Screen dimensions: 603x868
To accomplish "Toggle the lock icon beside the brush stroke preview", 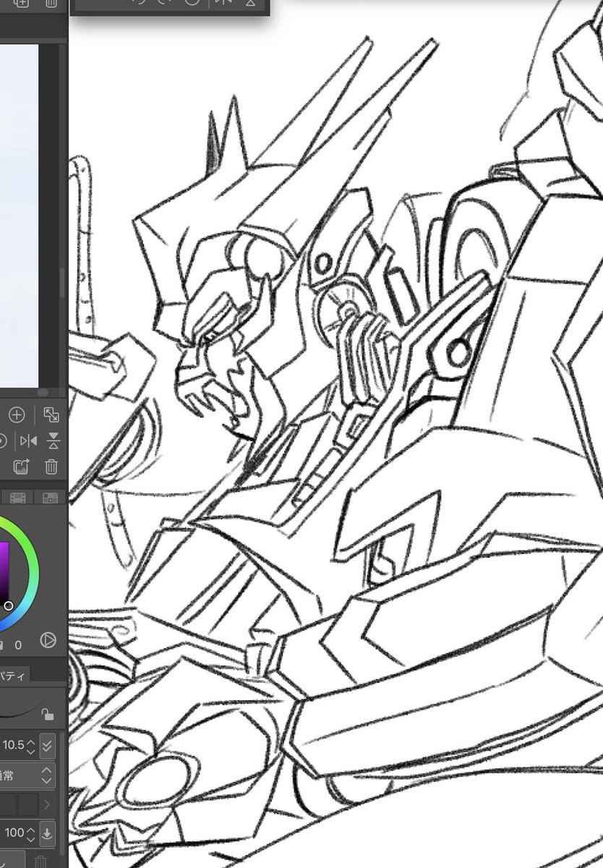I will click(48, 715).
